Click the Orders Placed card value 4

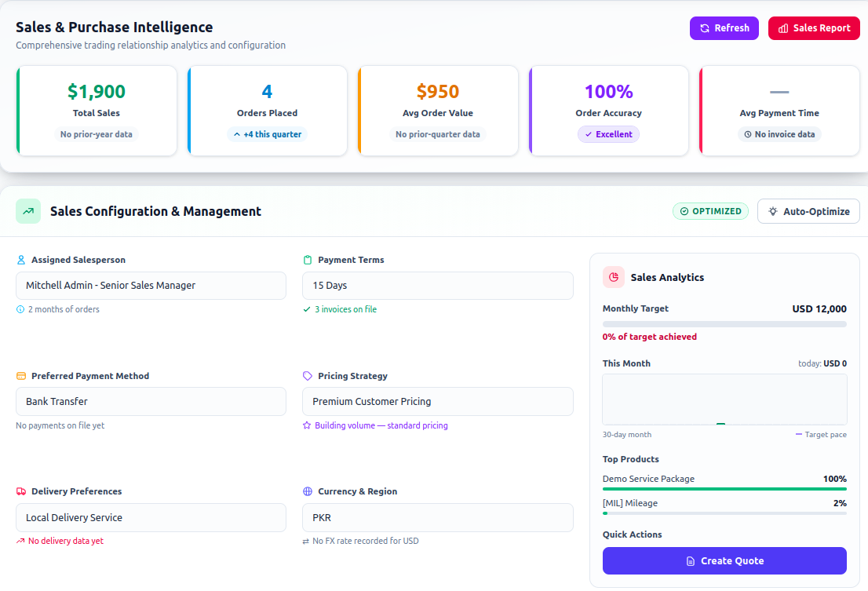[x=267, y=91]
